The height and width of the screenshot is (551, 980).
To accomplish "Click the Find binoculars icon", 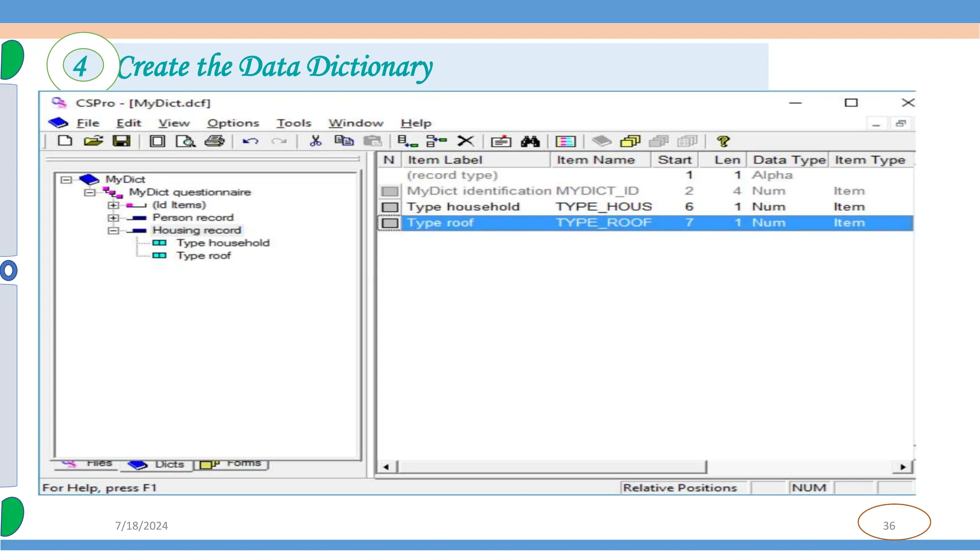I will click(530, 141).
